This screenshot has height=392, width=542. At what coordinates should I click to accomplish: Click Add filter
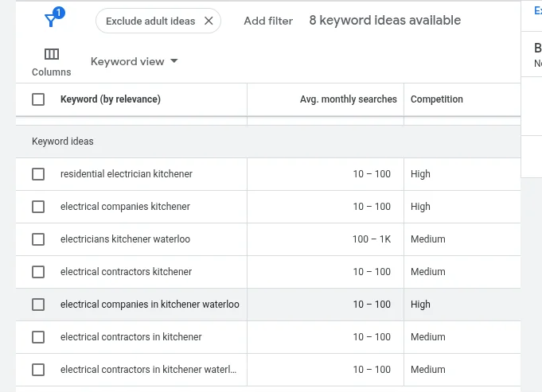(x=268, y=21)
